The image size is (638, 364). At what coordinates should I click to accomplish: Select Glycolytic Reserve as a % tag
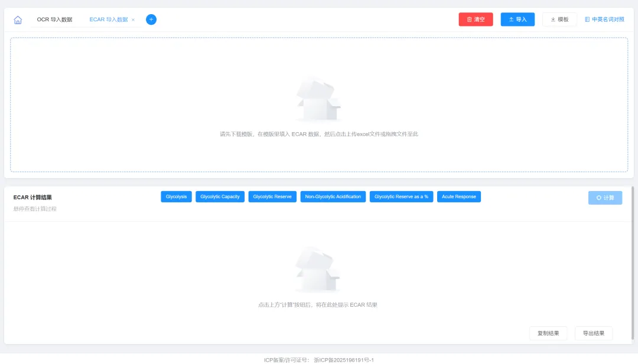(401, 196)
